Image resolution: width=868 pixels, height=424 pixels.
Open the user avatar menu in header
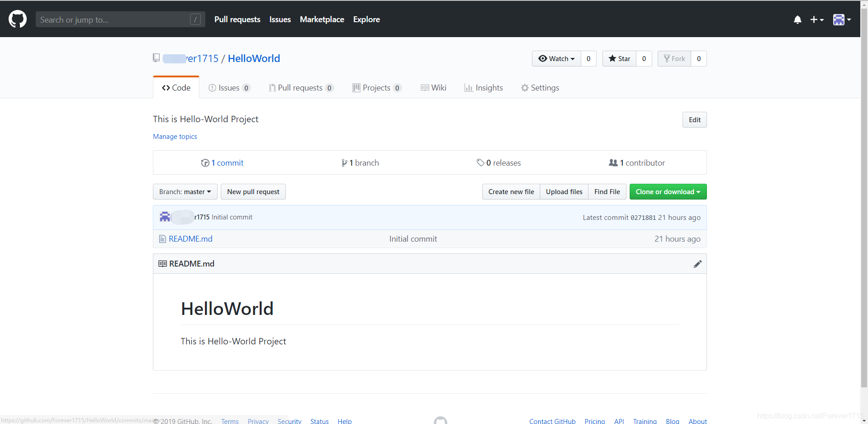(x=842, y=19)
